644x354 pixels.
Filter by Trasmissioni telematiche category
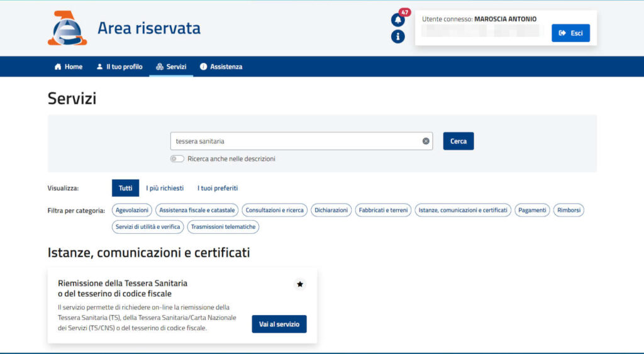click(x=223, y=227)
